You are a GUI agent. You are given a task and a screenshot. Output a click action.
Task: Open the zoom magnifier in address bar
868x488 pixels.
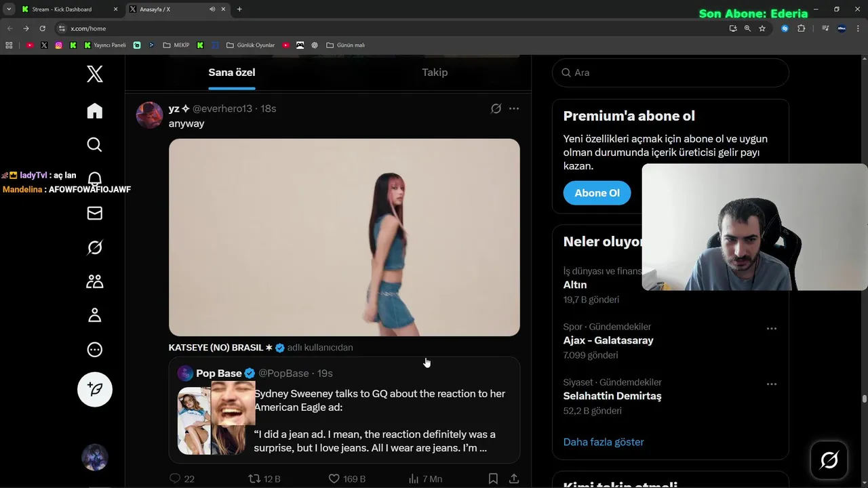point(747,28)
